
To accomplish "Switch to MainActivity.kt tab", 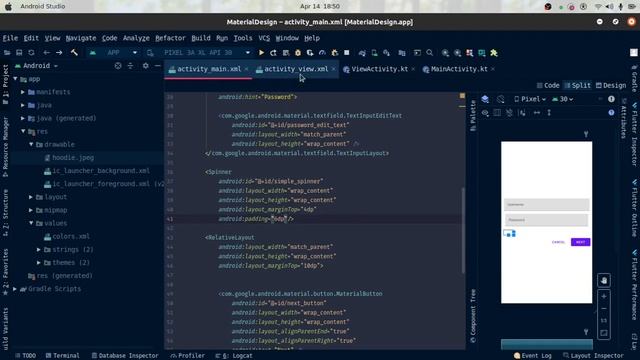I will pyautogui.click(x=459, y=69).
